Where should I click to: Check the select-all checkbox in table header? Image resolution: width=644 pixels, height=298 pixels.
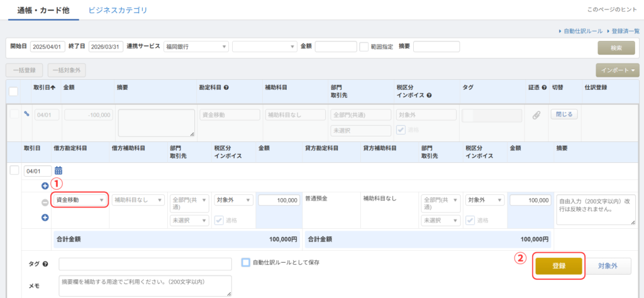pyautogui.click(x=13, y=92)
